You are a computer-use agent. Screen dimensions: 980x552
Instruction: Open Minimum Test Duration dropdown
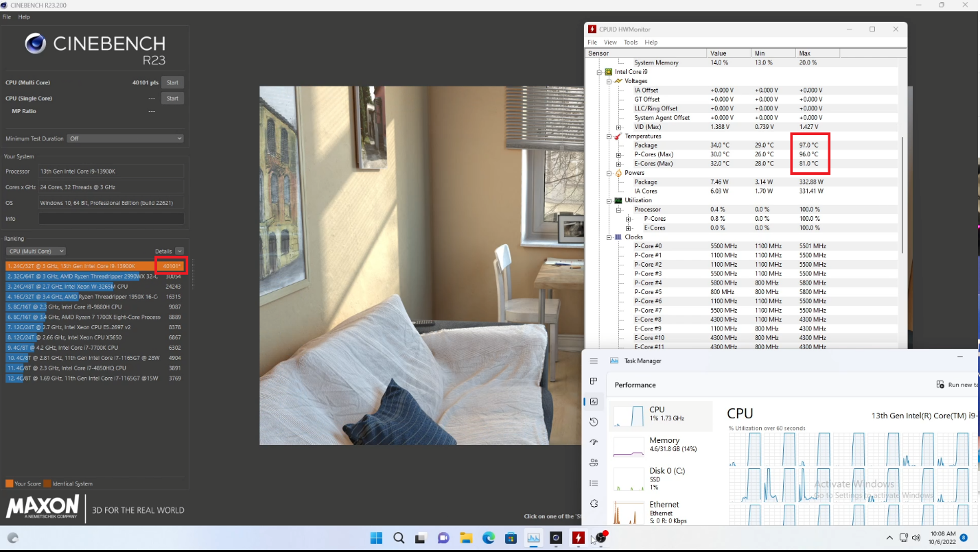126,139
